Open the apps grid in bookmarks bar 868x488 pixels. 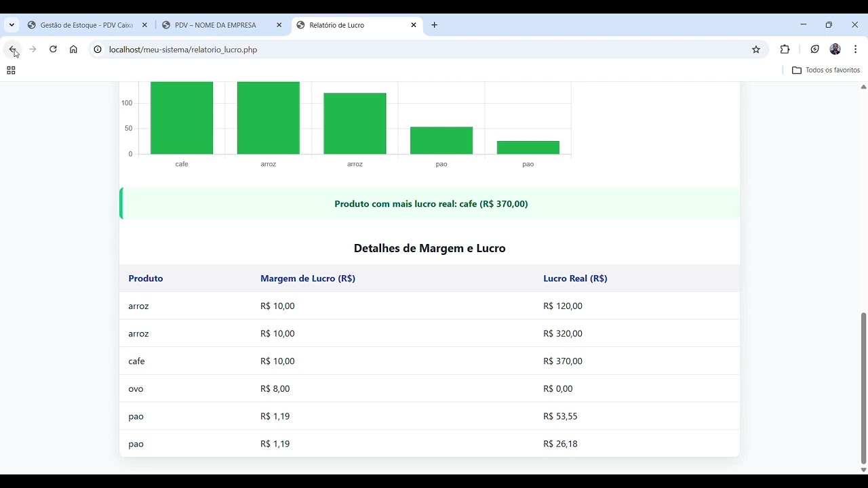11,70
